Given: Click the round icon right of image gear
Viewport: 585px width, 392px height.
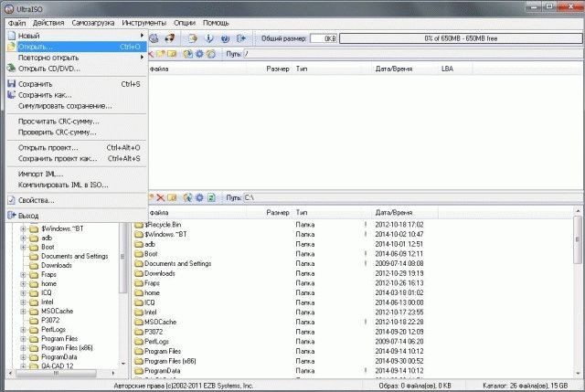Looking at the screenshot, I should pos(211,54).
